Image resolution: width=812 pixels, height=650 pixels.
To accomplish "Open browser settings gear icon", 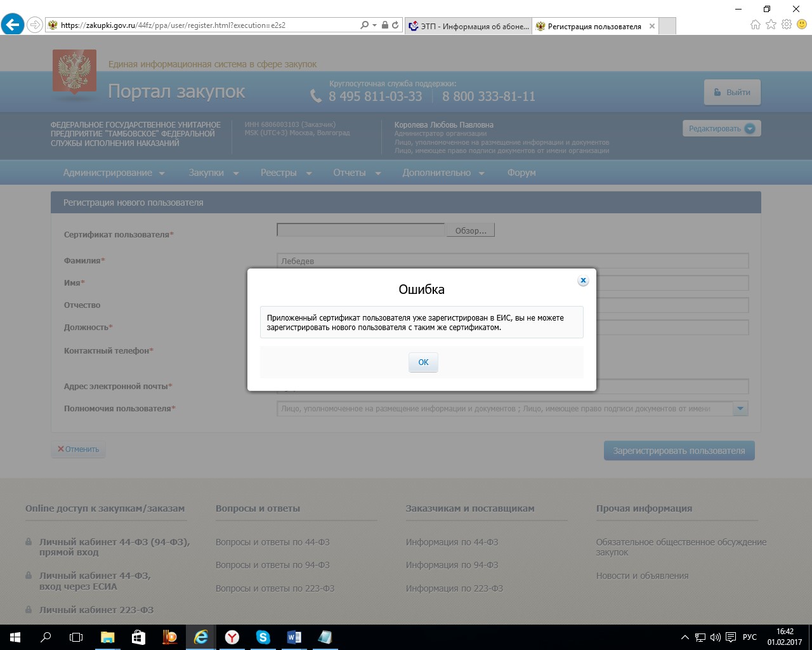I will pyautogui.click(x=787, y=25).
